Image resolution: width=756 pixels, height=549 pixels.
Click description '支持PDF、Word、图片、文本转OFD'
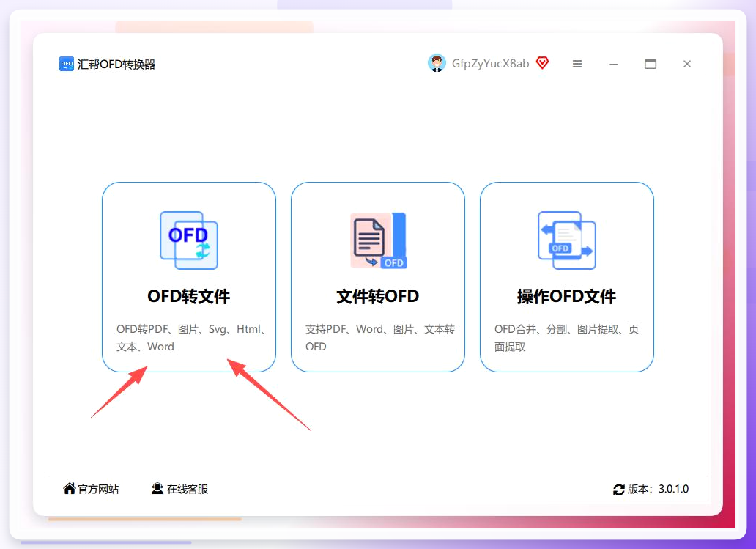click(380, 338)
